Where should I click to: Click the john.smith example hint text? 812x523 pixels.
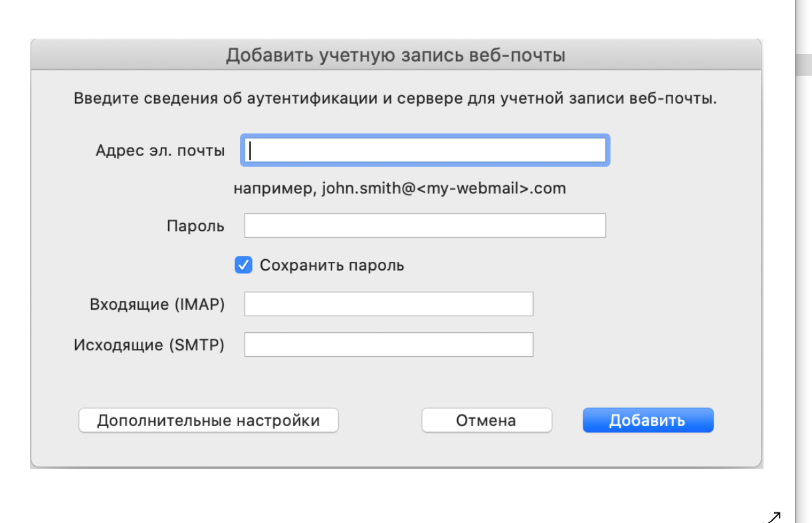[399, 189]
